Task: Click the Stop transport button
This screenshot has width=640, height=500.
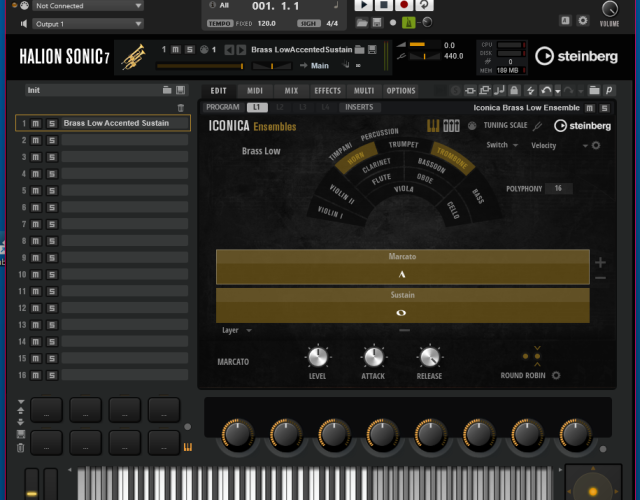Action: (x=384, y=4)
